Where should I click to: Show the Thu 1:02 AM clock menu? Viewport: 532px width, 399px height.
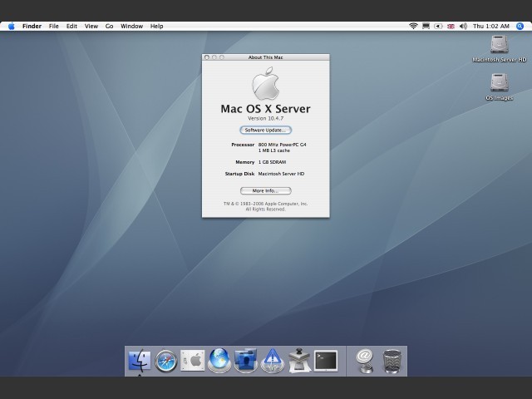pyautogui.click(x=491, y=26)
